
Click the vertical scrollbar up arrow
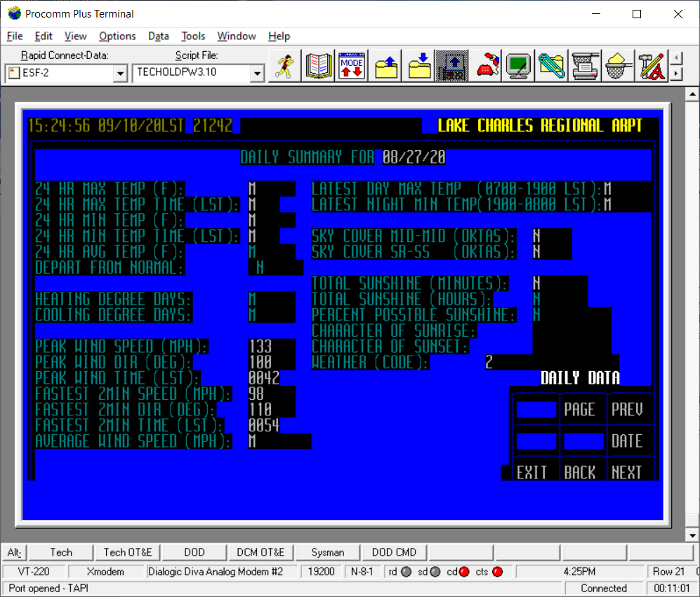click(692, 94)
